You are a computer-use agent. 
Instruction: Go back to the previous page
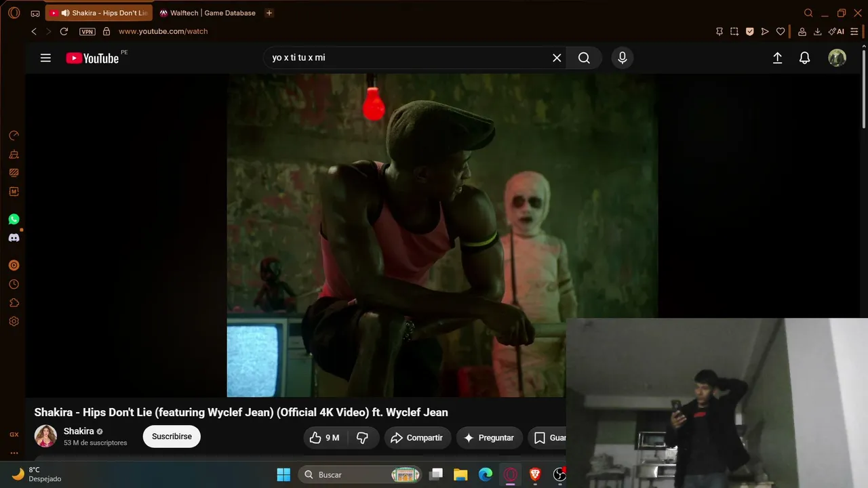(x=34, y=31)
